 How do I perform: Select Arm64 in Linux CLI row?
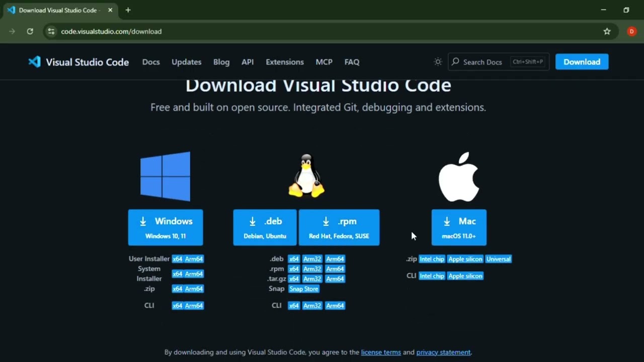tap(335, 306)
